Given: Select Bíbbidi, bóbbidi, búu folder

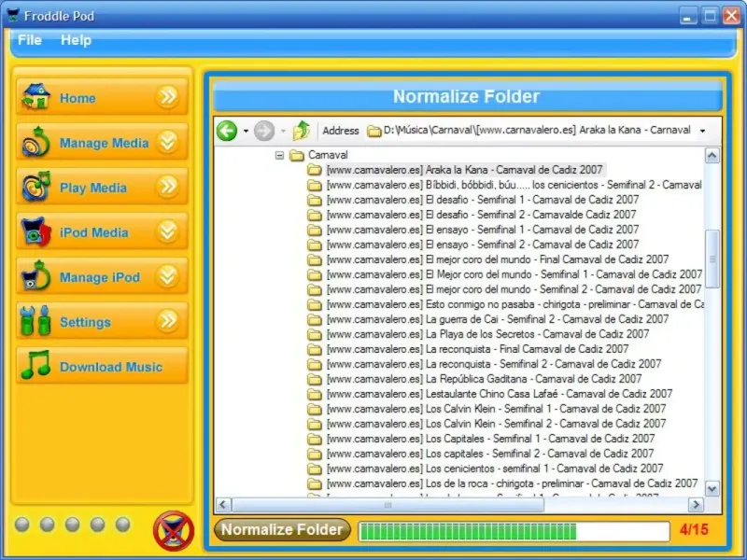Looking at the screenshot, I should (x=514, y=185).
